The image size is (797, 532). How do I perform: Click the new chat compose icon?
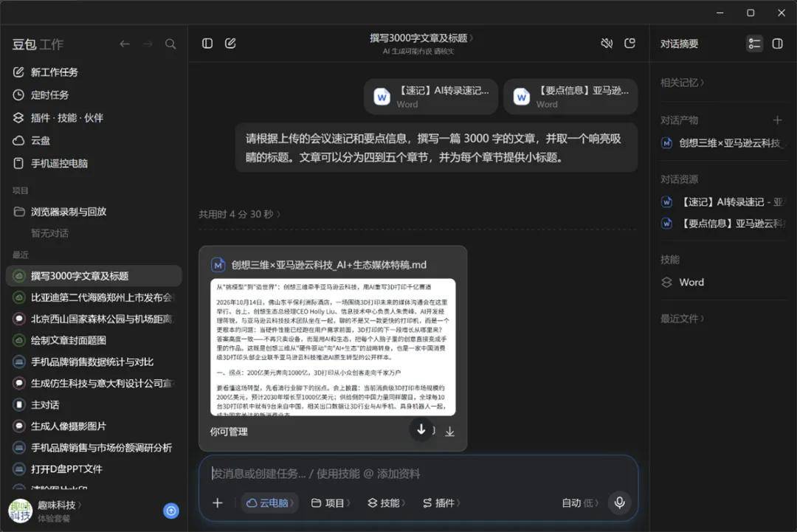pos(230,44)
